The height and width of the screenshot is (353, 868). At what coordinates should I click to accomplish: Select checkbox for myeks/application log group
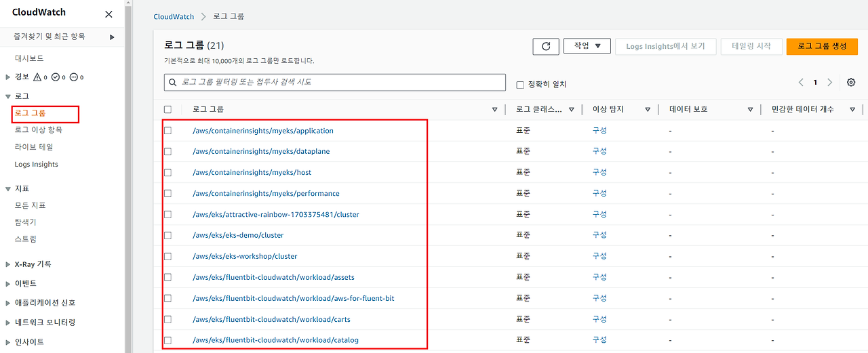[168, 131]
